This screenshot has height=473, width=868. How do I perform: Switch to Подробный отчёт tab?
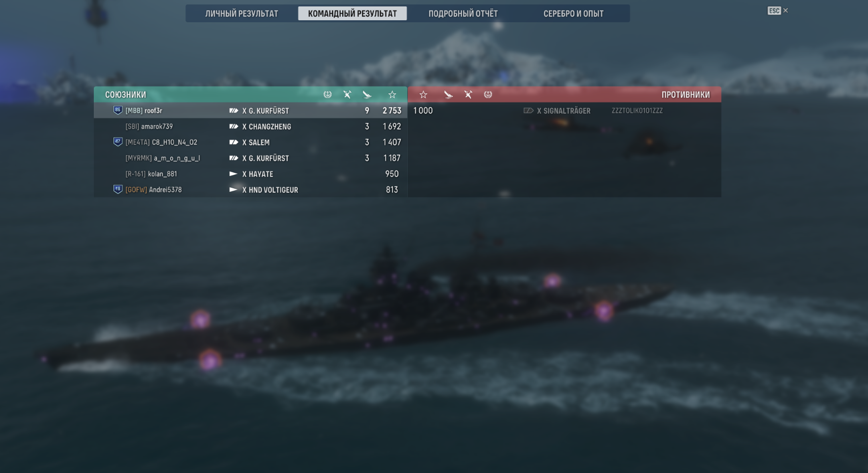463,13
